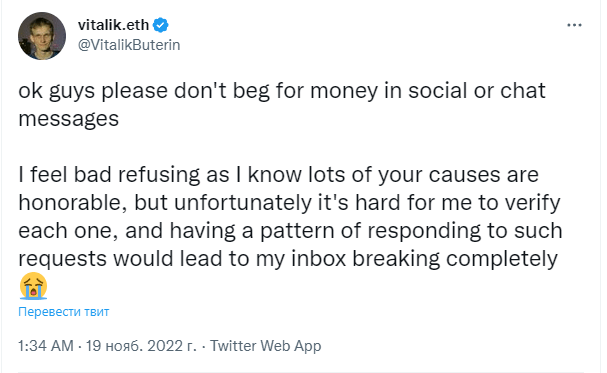Click the line 'I feel bad refusing as I know'
607x373 pixels.
pyautogui.click(x=278, y=175)
